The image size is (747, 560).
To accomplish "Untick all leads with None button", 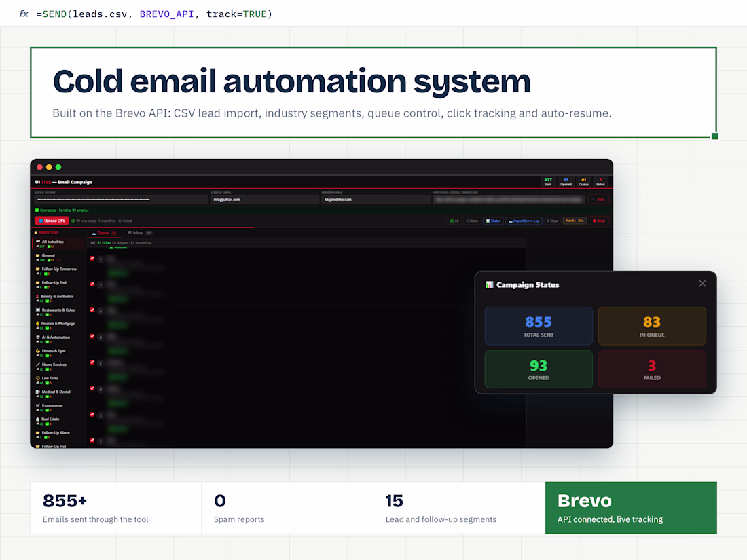I will [472, 221].
